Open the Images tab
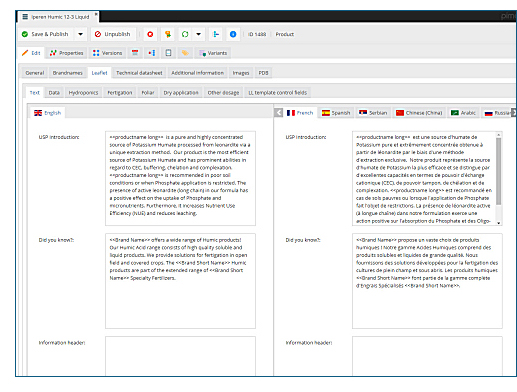Screen dimensions: 517x392 (x=241, y=73)
